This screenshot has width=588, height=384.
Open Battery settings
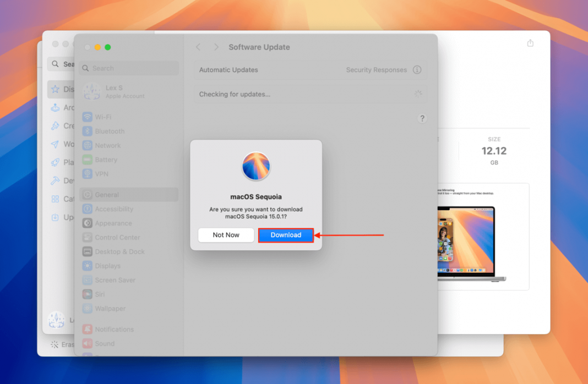tap(104, 160)
